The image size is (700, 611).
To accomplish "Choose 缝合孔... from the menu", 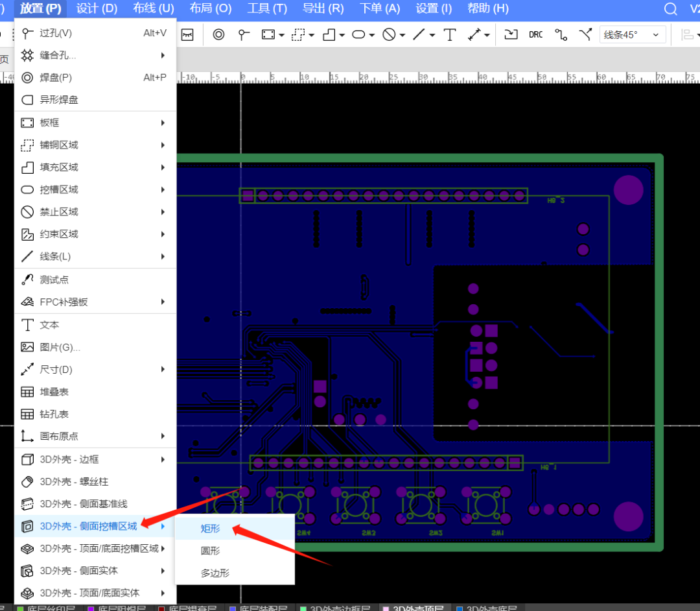I will click(x=95, y=55).
